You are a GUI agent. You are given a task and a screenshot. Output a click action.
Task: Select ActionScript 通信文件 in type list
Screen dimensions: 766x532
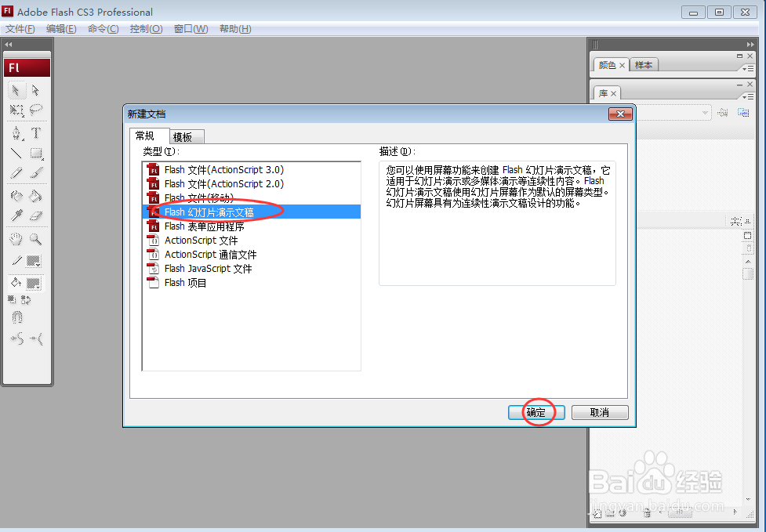[251, 255]
